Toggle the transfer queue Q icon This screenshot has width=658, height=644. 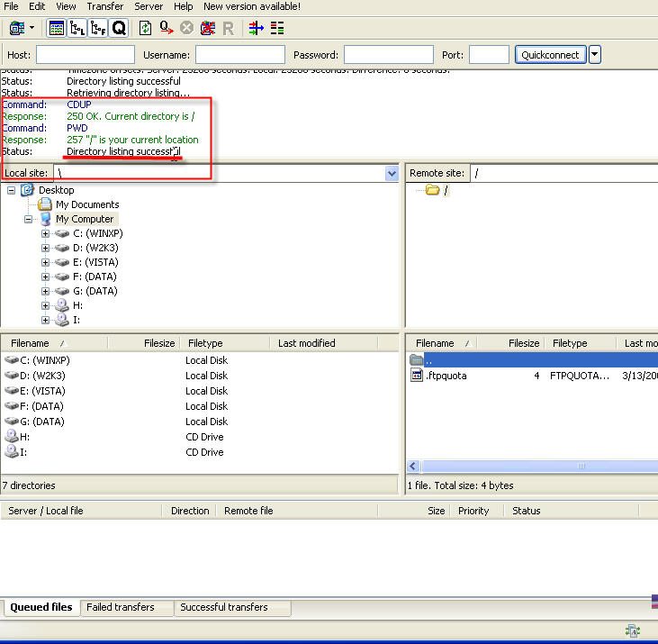(119, 29)
